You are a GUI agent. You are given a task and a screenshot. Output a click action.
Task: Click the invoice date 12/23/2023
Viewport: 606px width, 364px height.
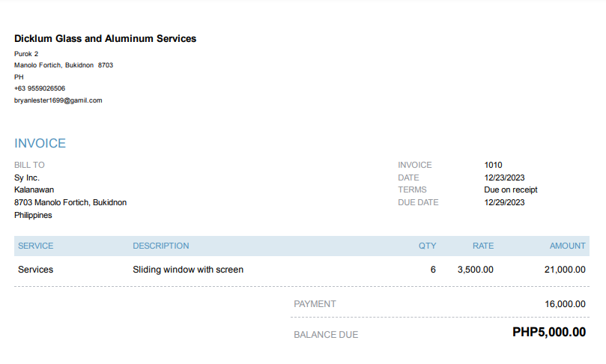pos(504,178)
